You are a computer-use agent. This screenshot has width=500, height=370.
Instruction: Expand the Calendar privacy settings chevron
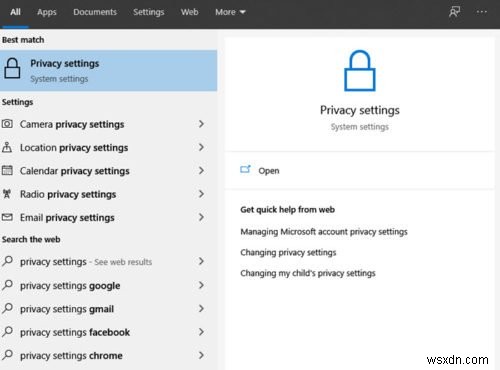[x=201, y=171]
